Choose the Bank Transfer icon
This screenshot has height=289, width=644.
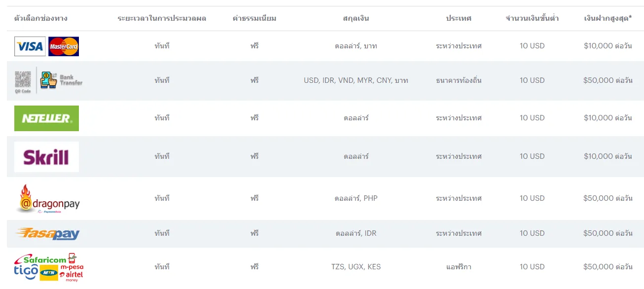(x=62, y=80)
